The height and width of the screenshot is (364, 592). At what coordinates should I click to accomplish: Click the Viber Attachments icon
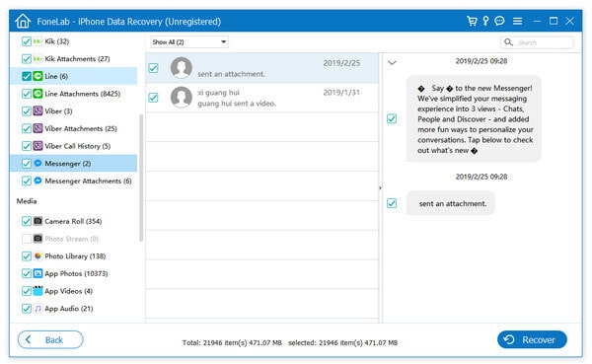pyautogui.click(x=37, y=128)
